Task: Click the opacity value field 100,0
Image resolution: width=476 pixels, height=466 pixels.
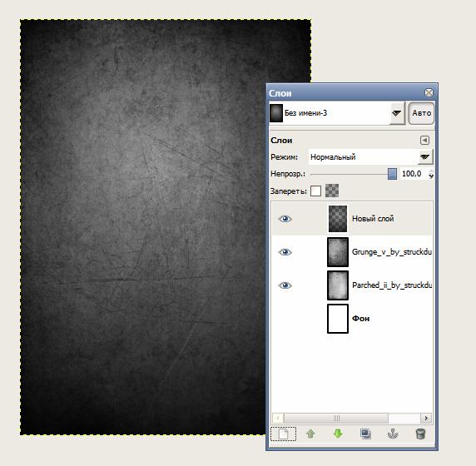Action: pyautogui.click(x=414, y=174)
